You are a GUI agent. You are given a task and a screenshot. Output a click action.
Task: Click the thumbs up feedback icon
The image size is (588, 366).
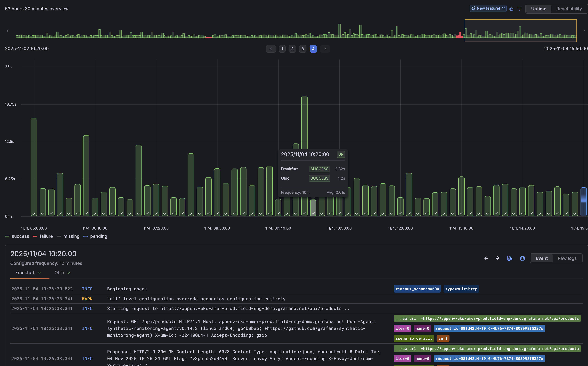[511, 9]
